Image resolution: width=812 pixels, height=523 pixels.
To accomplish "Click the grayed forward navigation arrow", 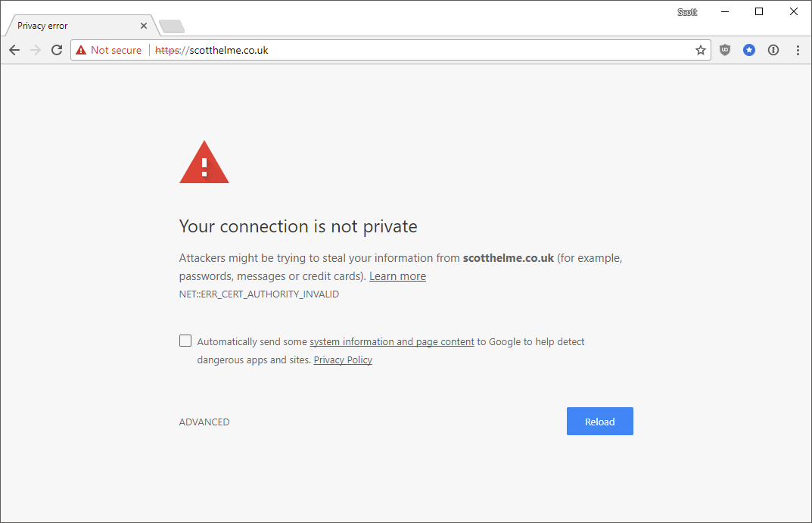I will point(35,50).
